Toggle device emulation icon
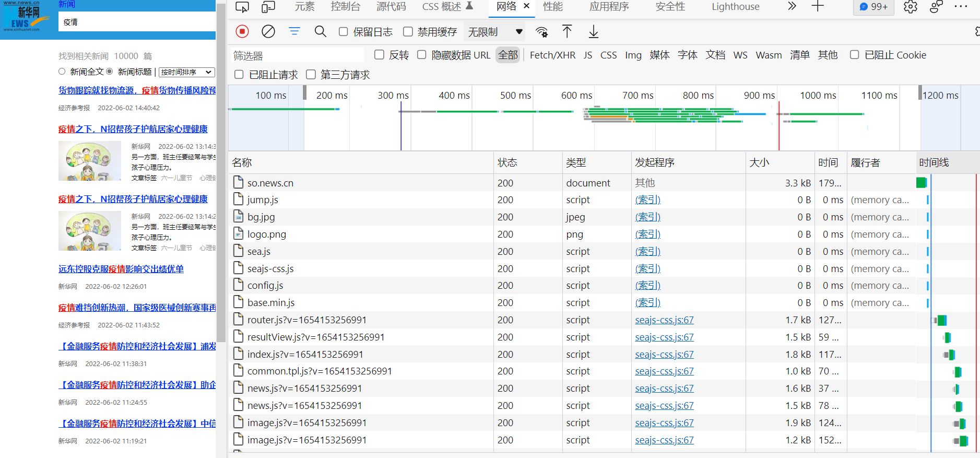This screenshot has height=458, width=980. click(268, 7)
